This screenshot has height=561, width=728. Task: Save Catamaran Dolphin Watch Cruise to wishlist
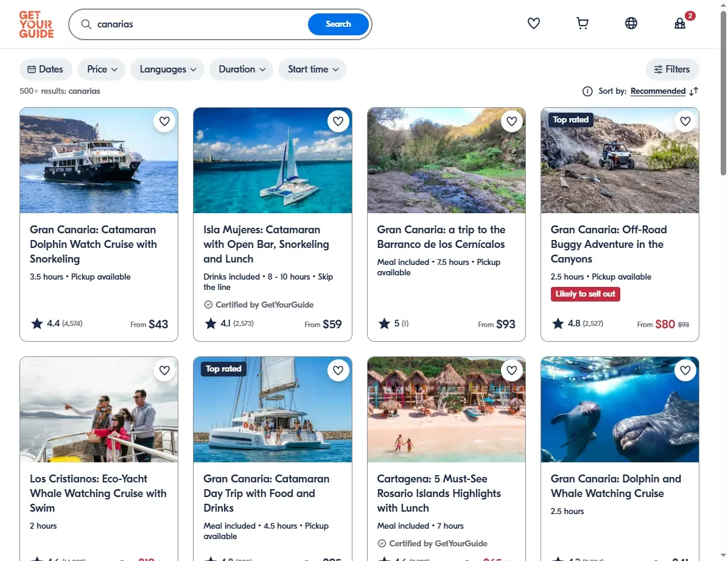(164, 121)
